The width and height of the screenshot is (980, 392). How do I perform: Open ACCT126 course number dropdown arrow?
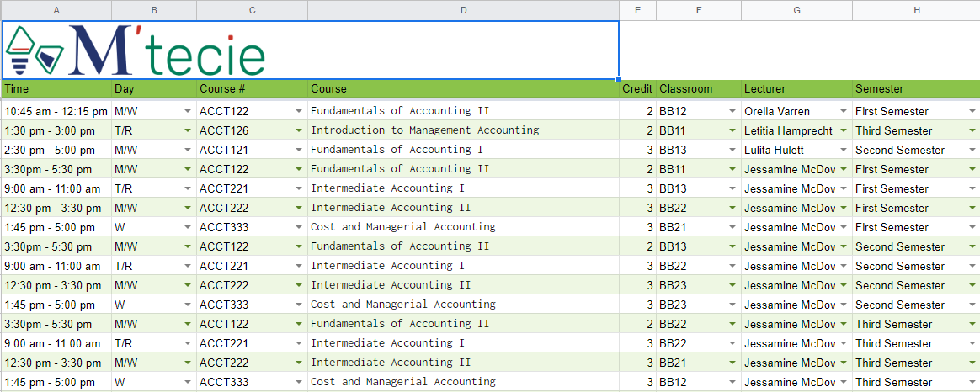click(x=299, y=131)
